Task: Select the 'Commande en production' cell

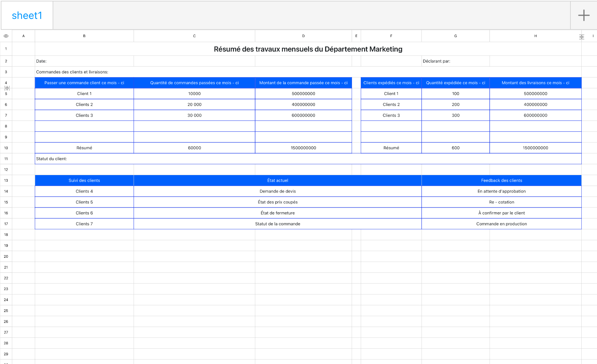Action: coord(502,224)
